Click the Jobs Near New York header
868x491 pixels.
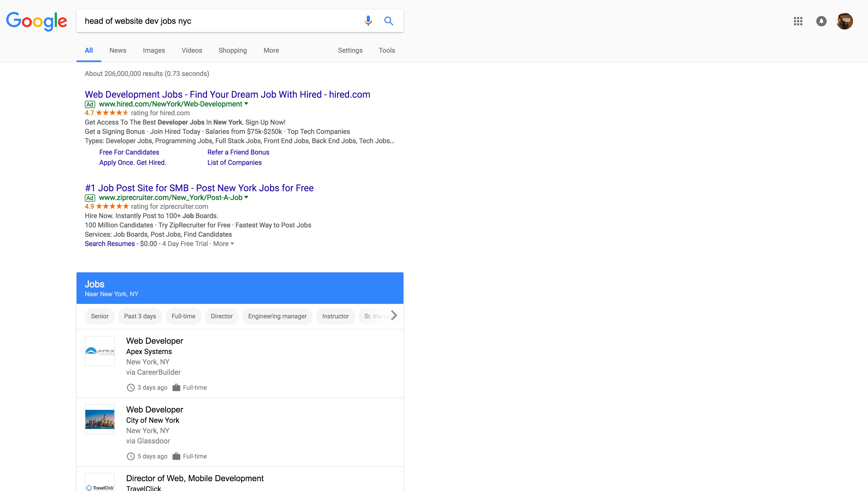pyautogui.click(x=240, y=288)
